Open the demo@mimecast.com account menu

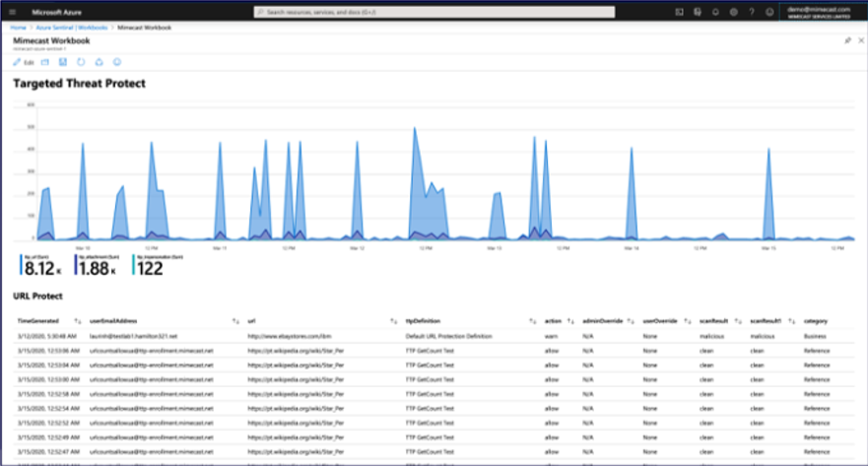click(824, 12)
